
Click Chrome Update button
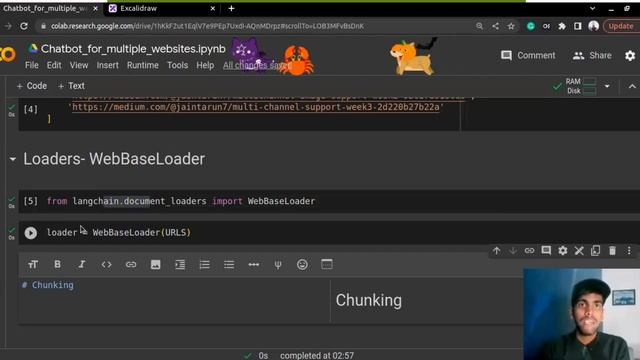pyautogui.click(x=620, y=26)
